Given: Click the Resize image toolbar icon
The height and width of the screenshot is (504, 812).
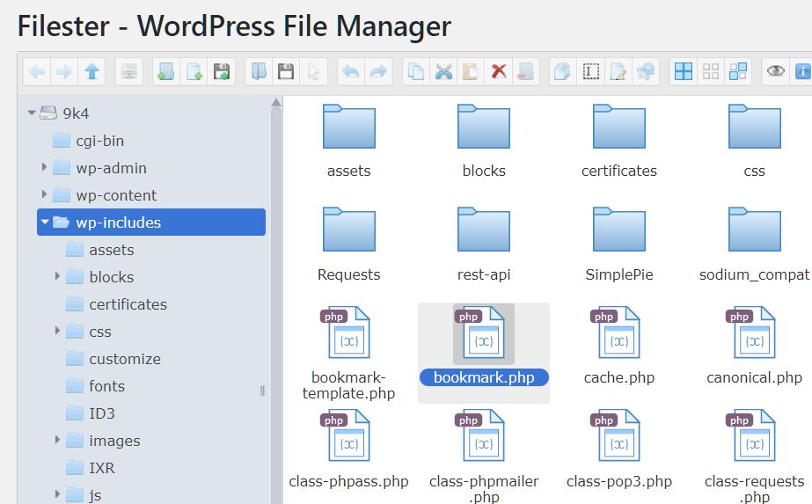Looking at the screenshot, I should point(645,71).
